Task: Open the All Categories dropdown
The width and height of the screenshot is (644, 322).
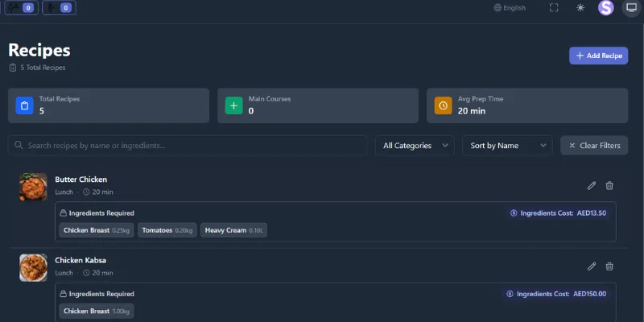Action: pos(415,146)
